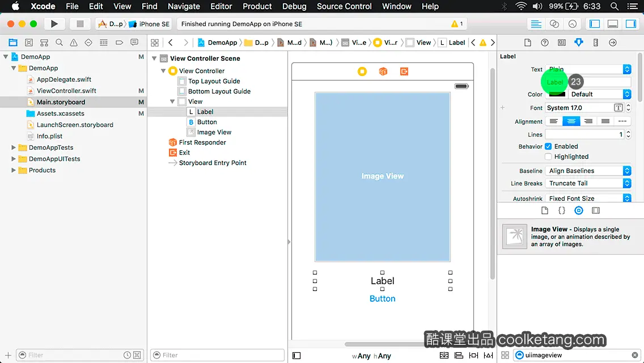Open the Resolve Auto Layout Issues menu
644x363 pixels.
pos(488,355)
